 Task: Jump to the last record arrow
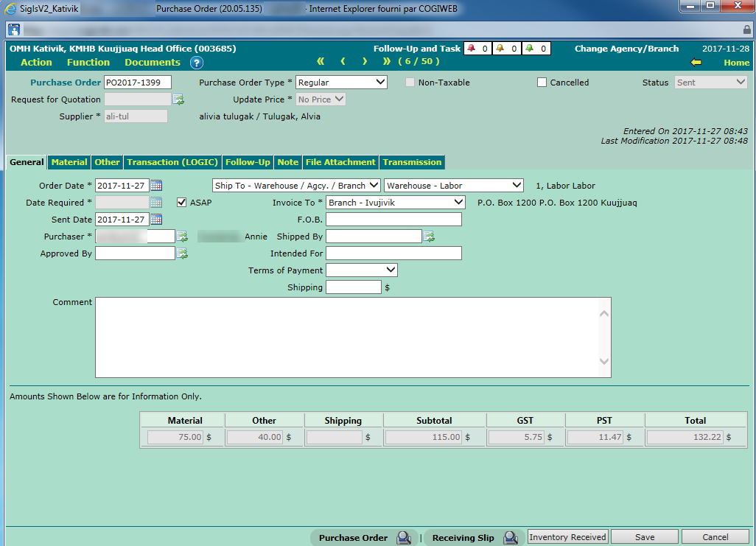pos(387,62)
